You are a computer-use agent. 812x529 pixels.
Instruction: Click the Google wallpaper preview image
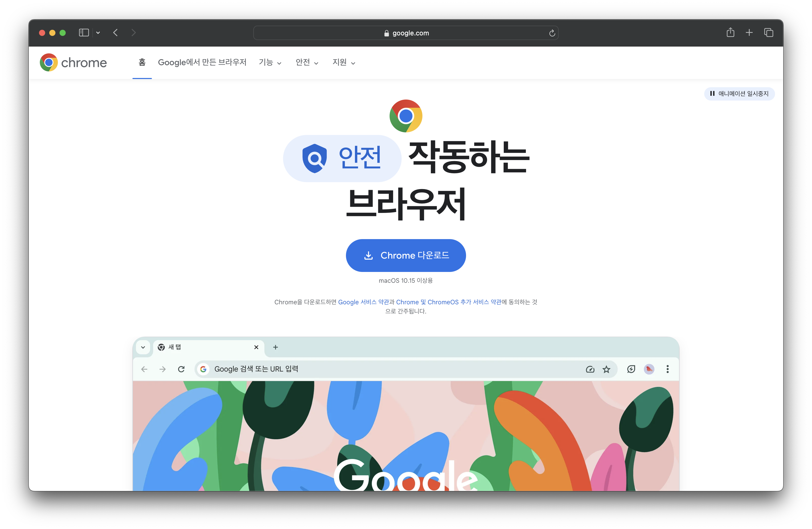[x=406, y=436]
